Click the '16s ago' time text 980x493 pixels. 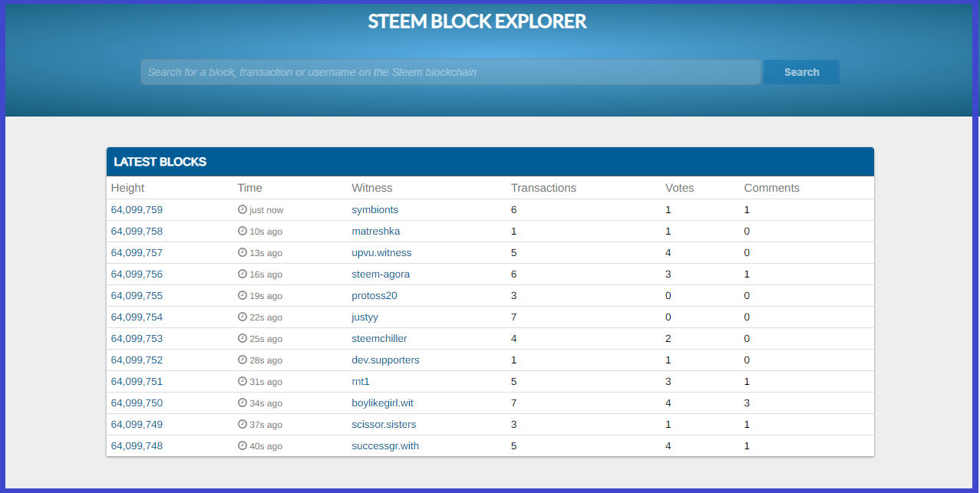[266, 274]
